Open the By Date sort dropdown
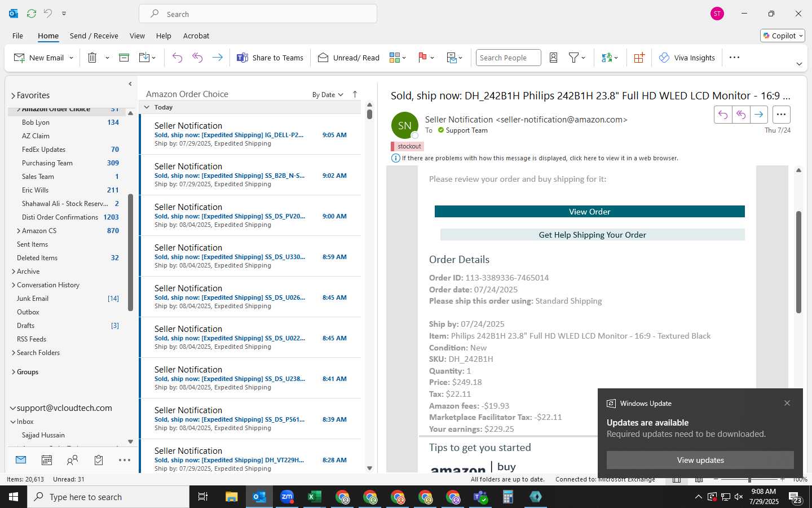Image resolution: width=812 pixels, height=508 pixels. (x=328, y=95)
